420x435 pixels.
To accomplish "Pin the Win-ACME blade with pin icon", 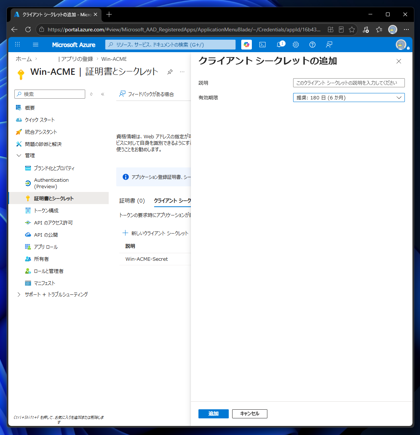I will 170,72.
